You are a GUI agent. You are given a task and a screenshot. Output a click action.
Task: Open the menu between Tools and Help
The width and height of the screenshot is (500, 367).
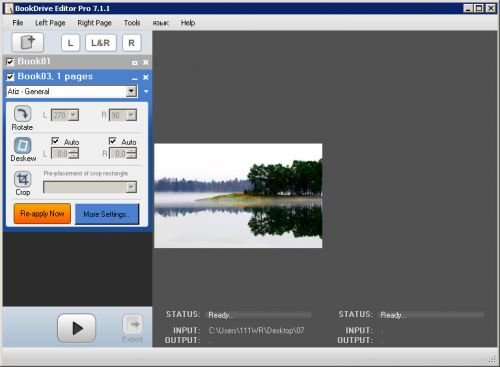click(x=161, y=23)
